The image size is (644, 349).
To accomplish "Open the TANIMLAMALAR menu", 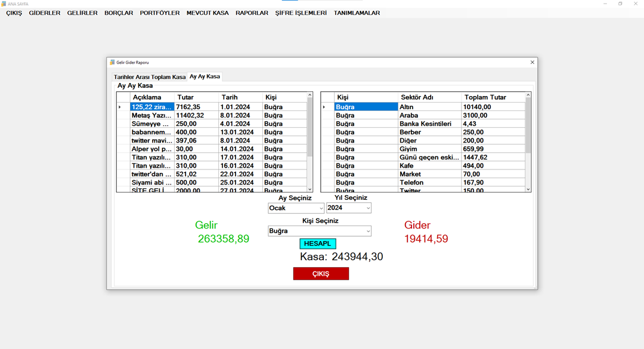I will coord(357,13).
